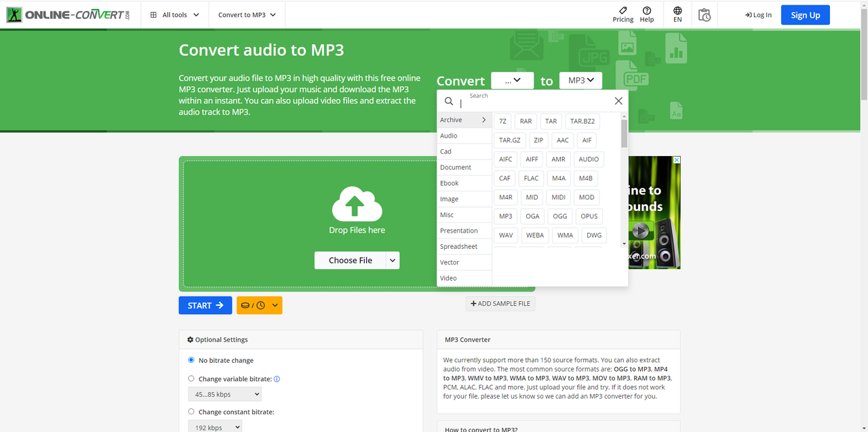Select No bitrate change radio button
The width and height of the screenshot is (868, 432).
(191, 360)
